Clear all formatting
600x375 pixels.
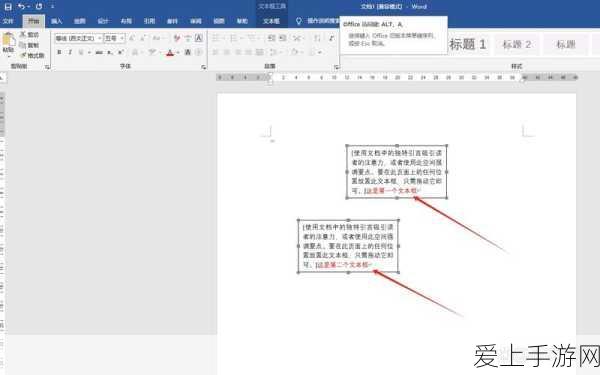(x=176, y=38)
